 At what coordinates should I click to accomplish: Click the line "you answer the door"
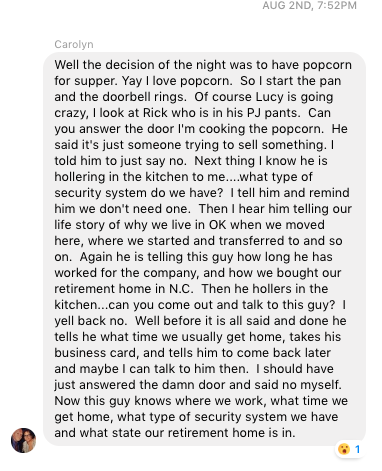(201, 129)
